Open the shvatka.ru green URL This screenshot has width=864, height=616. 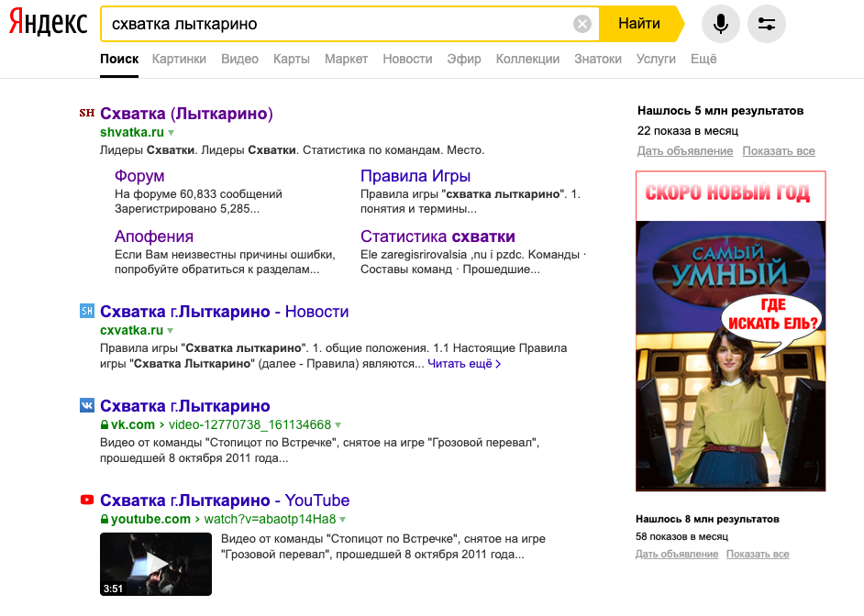pyautogui.click(x=132, y=132)
